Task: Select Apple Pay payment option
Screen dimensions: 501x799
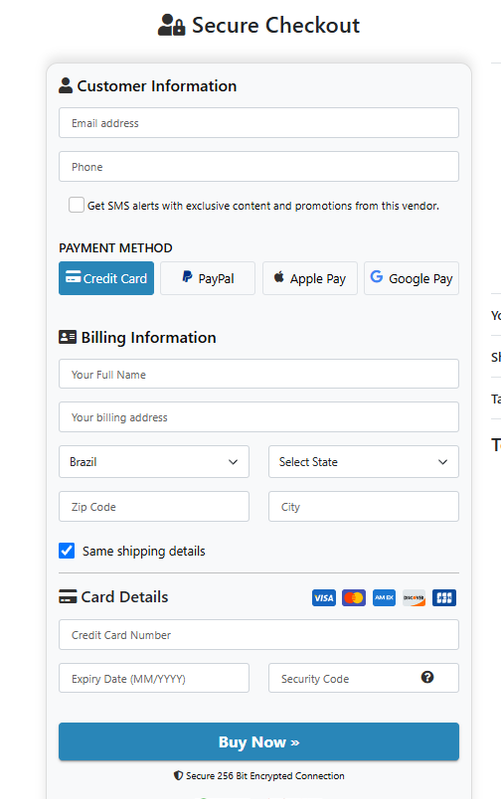Action: pyautogui.click(x=310, y=278)
